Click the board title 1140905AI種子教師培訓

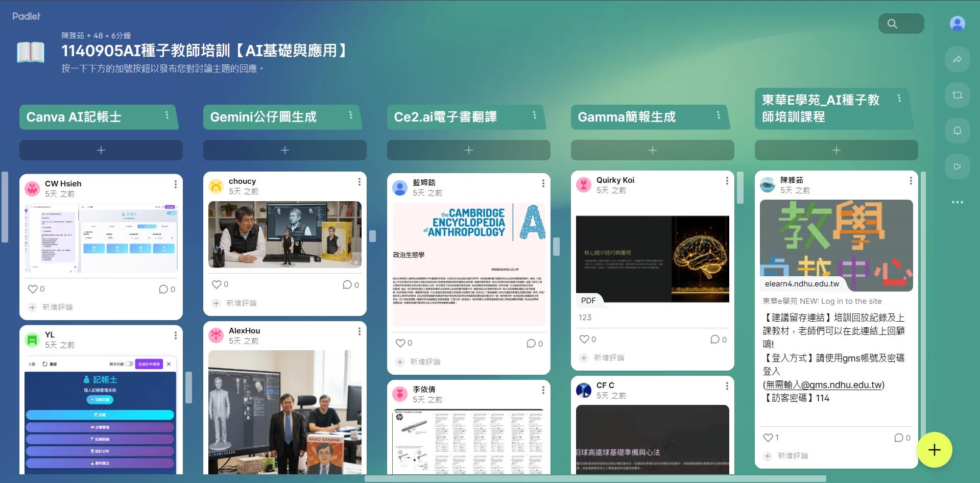(205, 51)
